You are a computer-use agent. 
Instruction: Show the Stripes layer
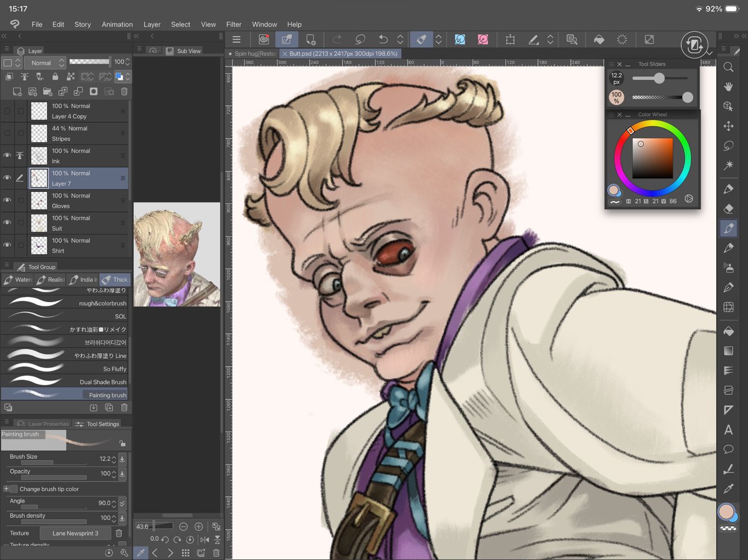[x=7, y=133]
